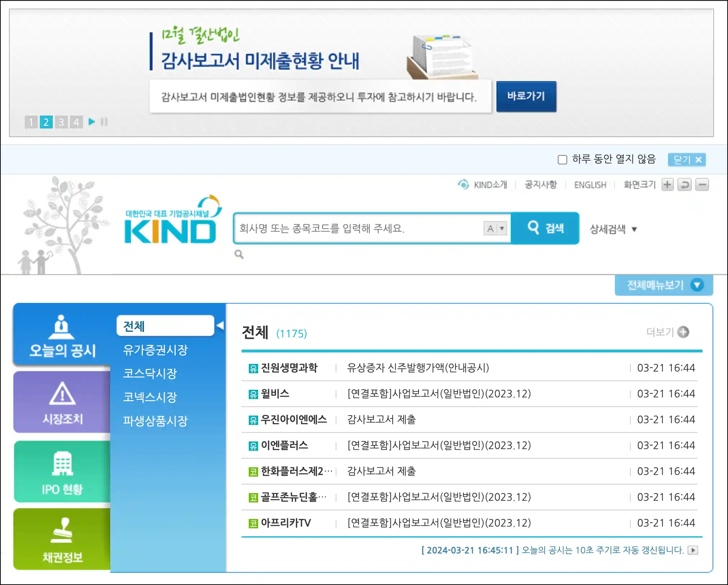The width and height of the screenshot is (728, 585).
Task: Click the 전체 (1175) count heading
Action: coord(275,332)
